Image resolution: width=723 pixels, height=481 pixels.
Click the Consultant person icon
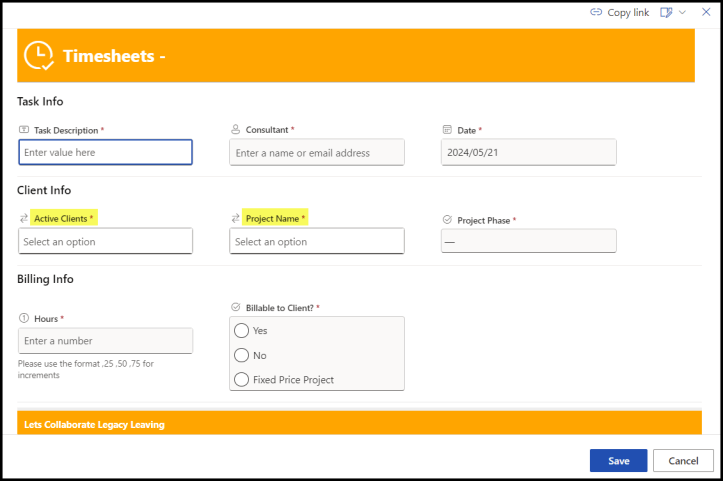(236, 130)
